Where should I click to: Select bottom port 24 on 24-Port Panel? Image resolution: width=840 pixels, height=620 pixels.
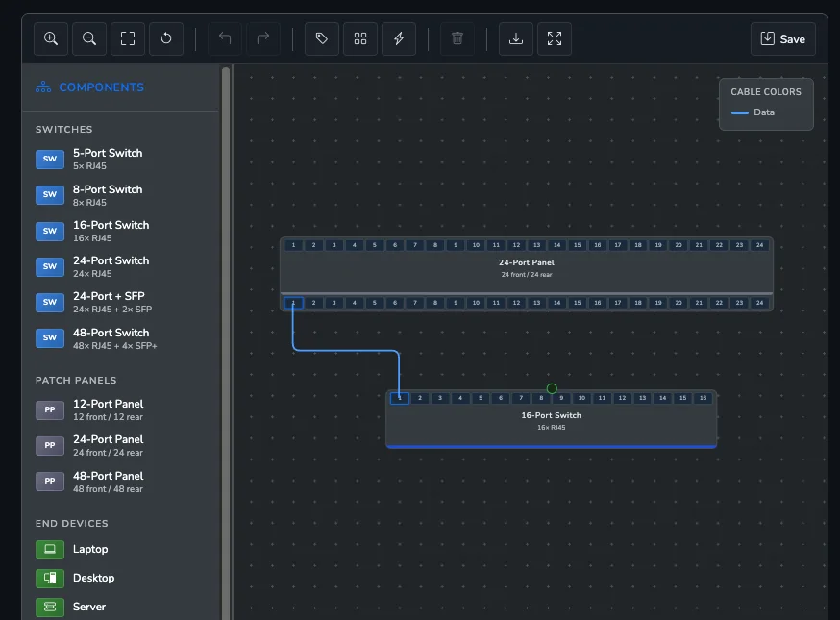(x=759, y=303)
